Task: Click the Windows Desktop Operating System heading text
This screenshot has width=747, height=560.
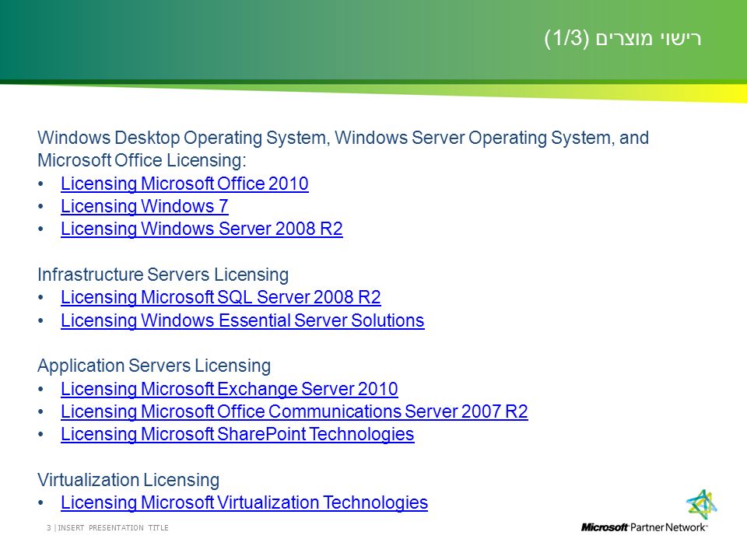Action: point(343,149)
